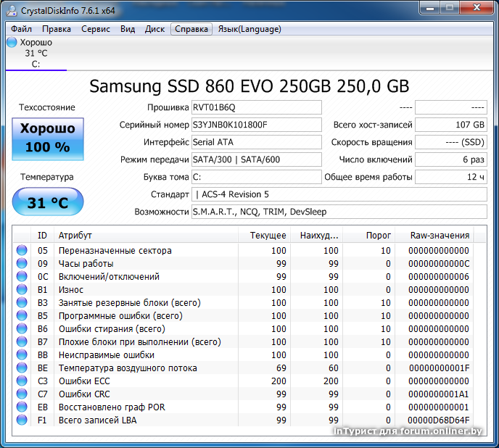Open the Файл menu
The height and width of the screenshot is (448, 499).
pos(22,29)
